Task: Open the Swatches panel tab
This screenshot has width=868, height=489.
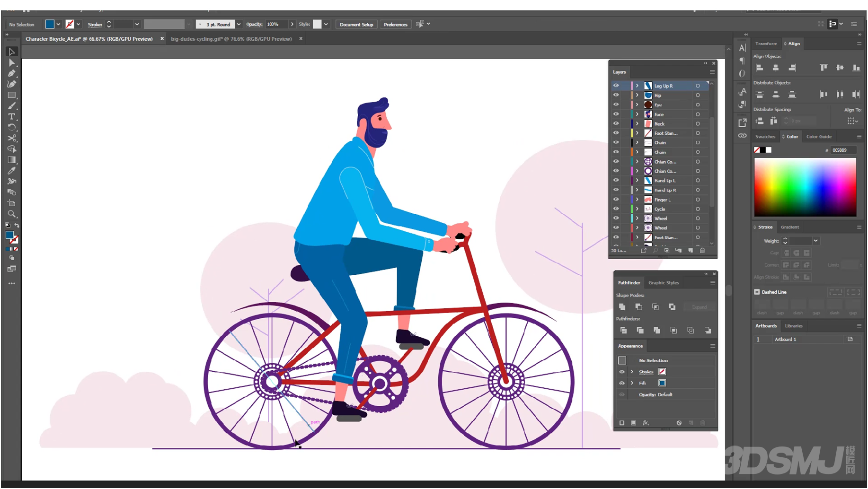Action: pyautogui.click(x=765, y=137)
